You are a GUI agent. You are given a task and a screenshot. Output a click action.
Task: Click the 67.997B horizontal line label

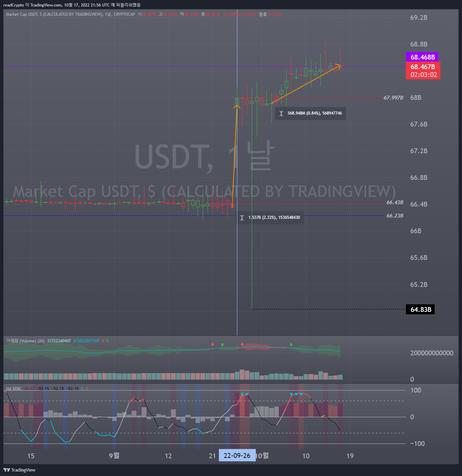coord(393,98)
